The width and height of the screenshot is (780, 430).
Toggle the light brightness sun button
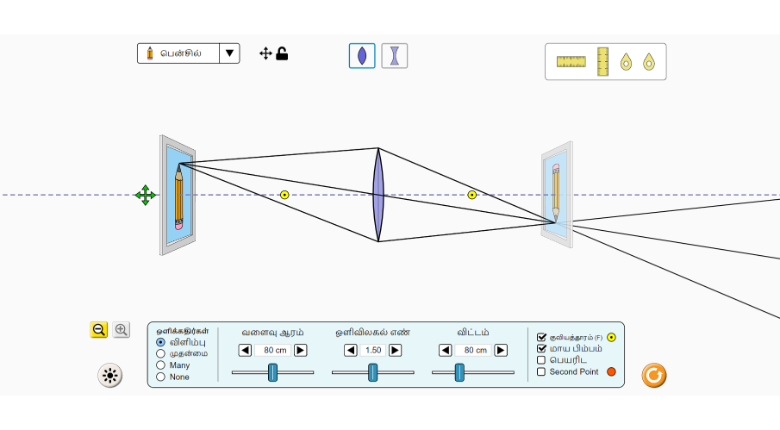[110, 376]
